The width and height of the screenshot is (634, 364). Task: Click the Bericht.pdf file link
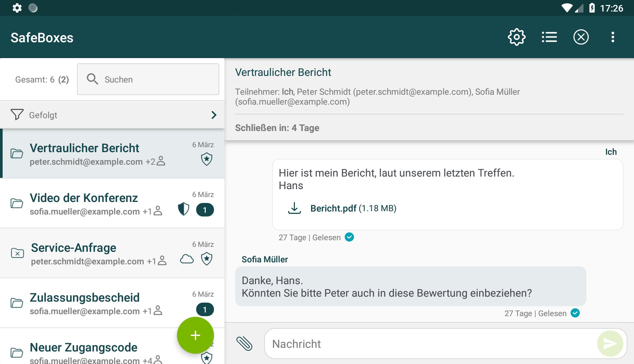pos(333,208)
